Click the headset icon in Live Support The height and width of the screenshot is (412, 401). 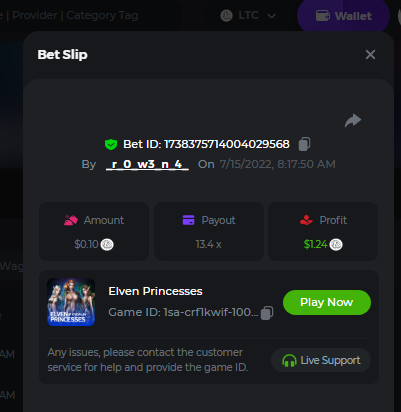point(289,361)
